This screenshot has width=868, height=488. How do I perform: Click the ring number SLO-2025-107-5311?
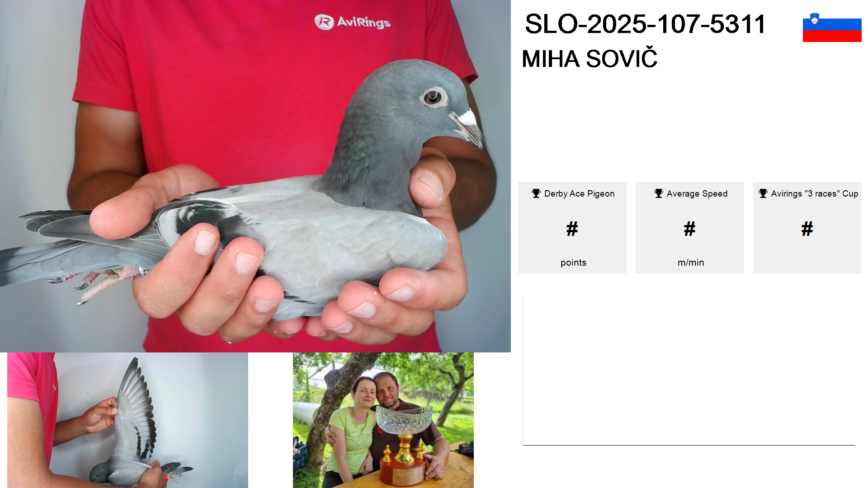(645, 24)
